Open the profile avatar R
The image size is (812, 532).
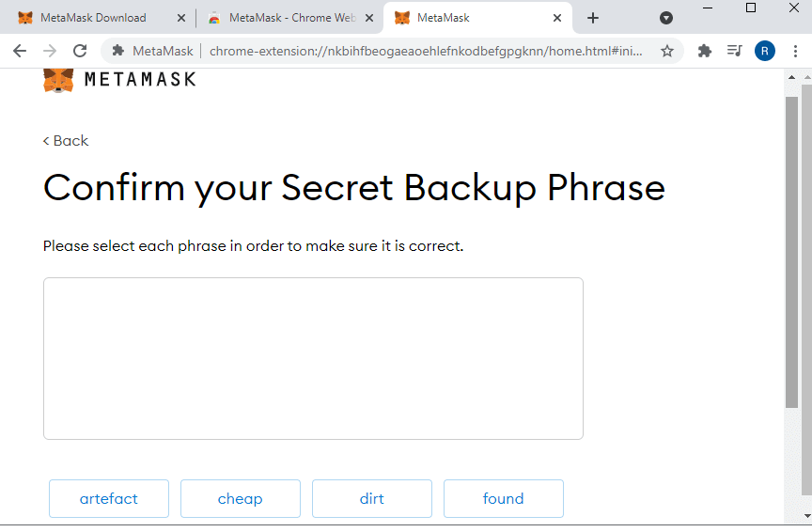pos(764,51)
